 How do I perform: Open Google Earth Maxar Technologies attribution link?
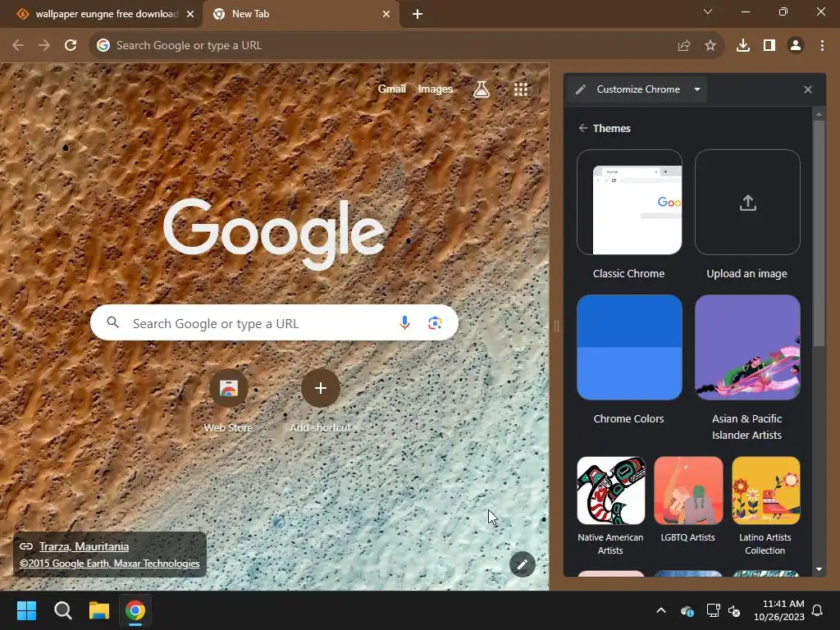coord(110,564)
